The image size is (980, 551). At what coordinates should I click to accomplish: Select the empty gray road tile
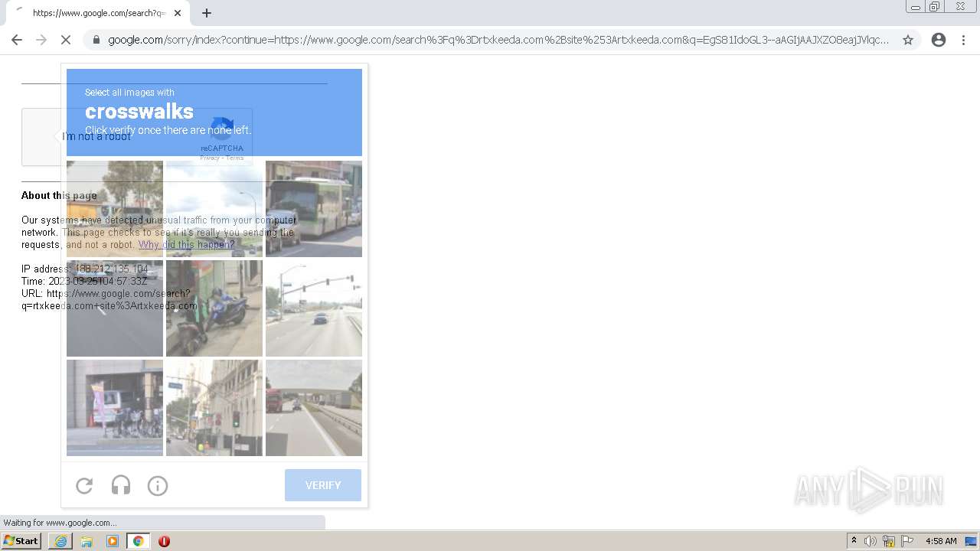115,308
